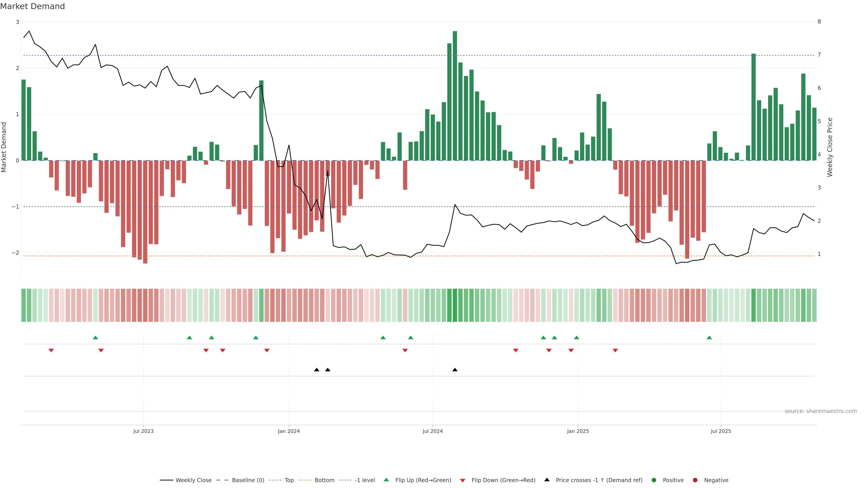
Task: Click the green Positive legend dot
Action: (654, 480)
